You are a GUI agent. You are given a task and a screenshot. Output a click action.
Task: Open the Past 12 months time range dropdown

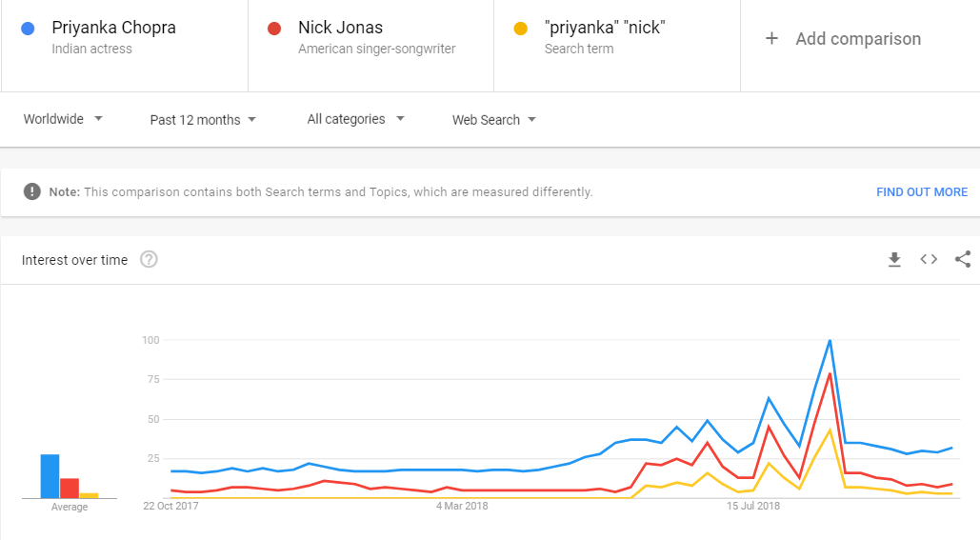203,120
